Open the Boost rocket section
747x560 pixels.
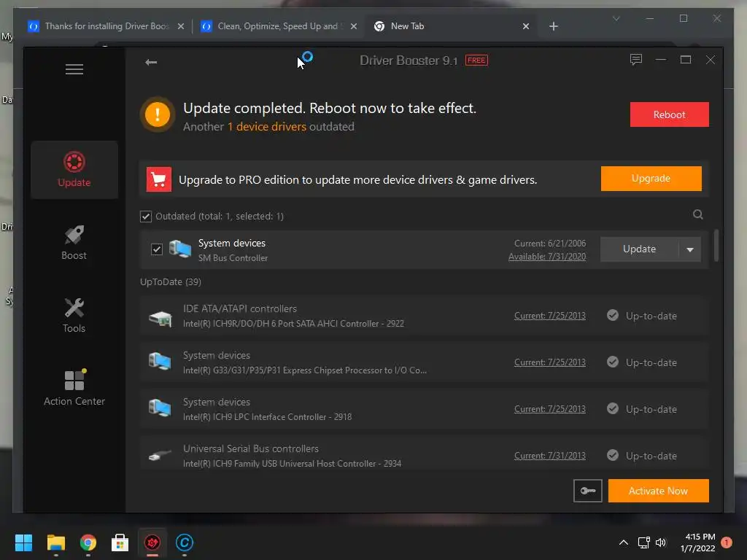(x=74, y=242)
